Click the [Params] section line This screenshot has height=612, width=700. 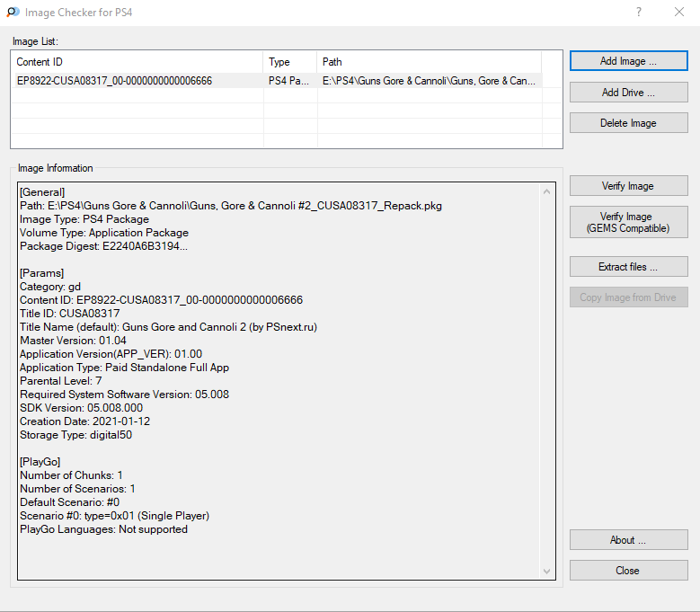pyautogui.click(x=42, y=272)
